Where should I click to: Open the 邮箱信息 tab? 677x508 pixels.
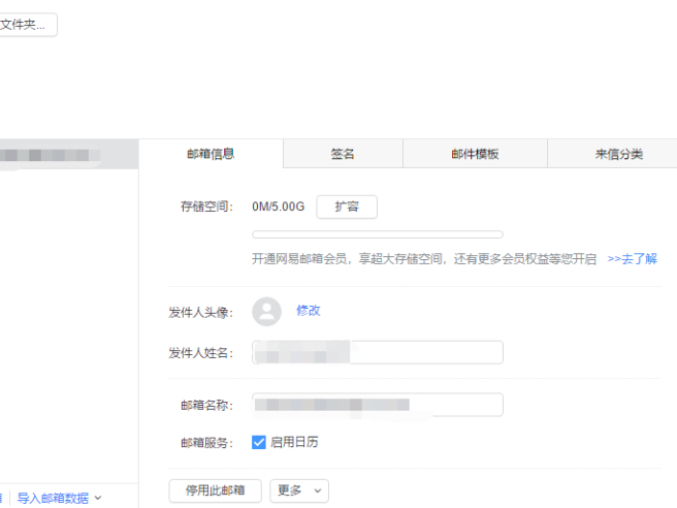tap(211, 154)
